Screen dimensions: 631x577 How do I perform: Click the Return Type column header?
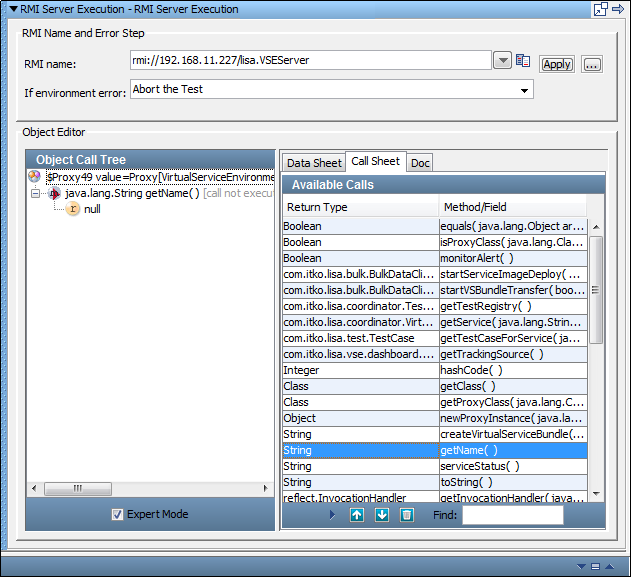click(x=361, y=207)
